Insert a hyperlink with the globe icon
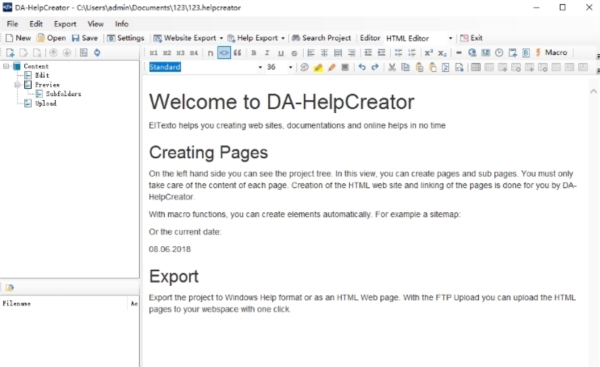Image resolution: width=600 pixels, height=367 pixels. tap(472, 53)
